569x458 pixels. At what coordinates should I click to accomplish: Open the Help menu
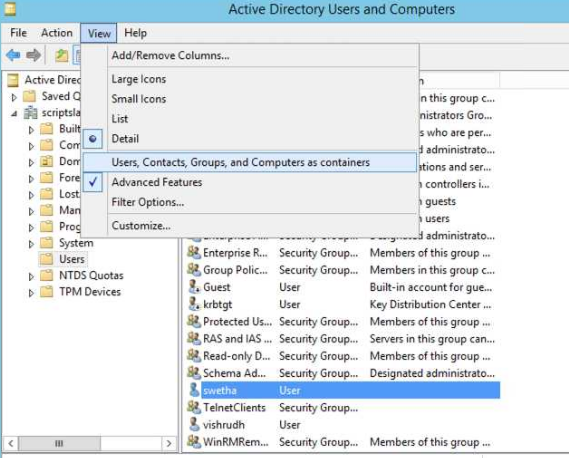135,33
